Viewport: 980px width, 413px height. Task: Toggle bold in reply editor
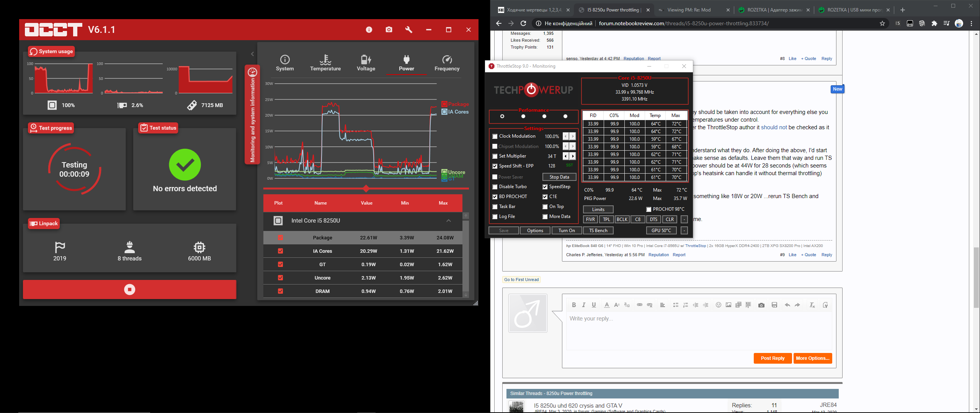tap(574, 305)
